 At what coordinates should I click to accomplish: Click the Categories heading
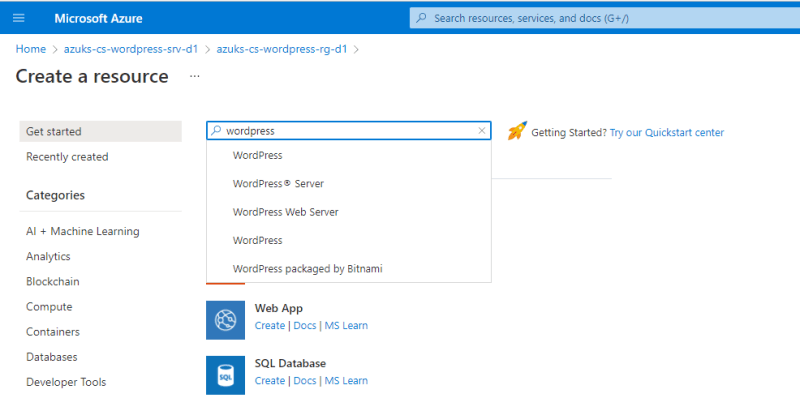[55, 195]
